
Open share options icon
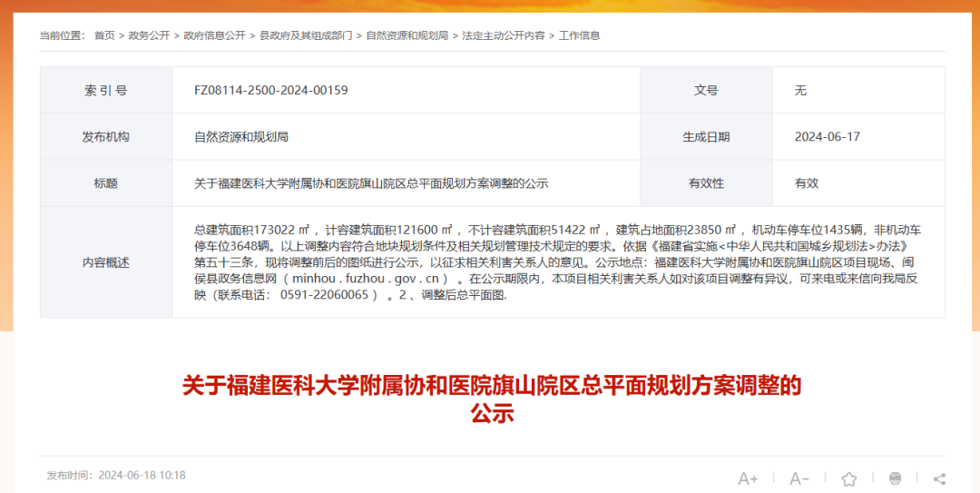pos(939,479)
